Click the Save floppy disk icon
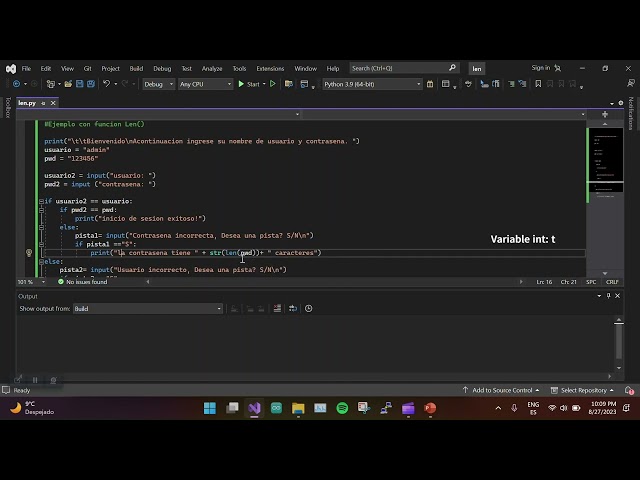The width and height of the screenshot is (640, 480). click(80, 84)
